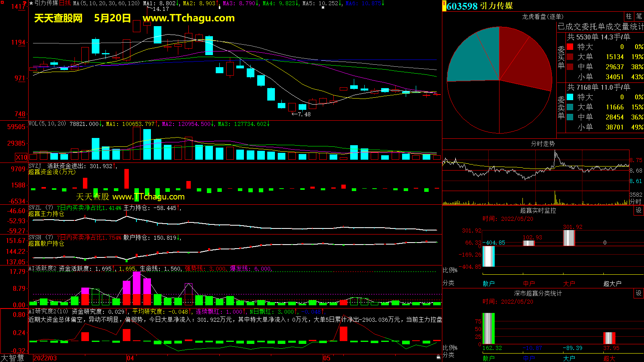This screenshot has width=644, height=362.
Task: Click the star icon before 引力传媒 title
Action: pos(31,3)
